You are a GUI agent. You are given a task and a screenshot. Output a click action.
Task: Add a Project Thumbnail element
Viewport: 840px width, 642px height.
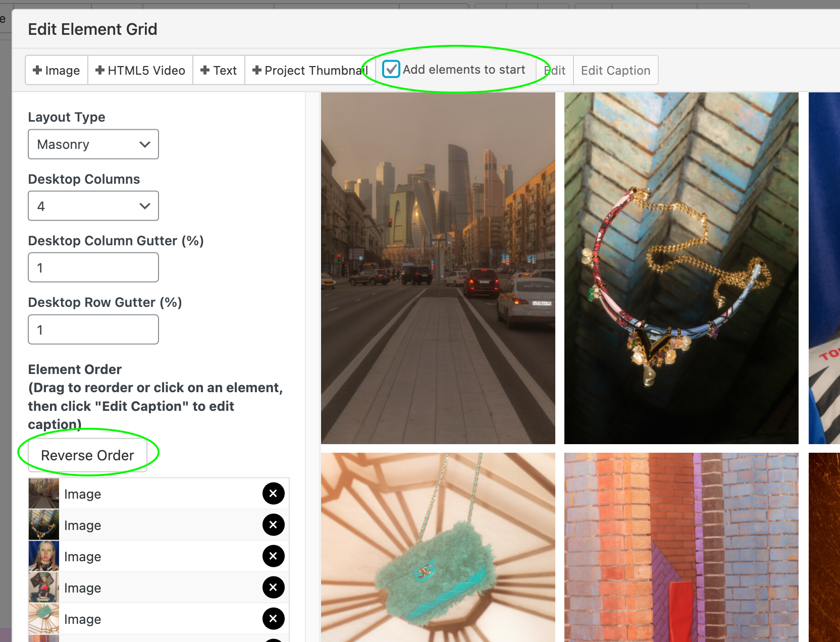click(x=309, y=71)
